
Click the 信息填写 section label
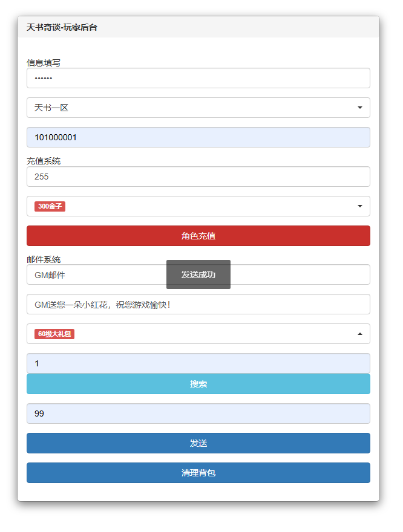coord(44,63)
